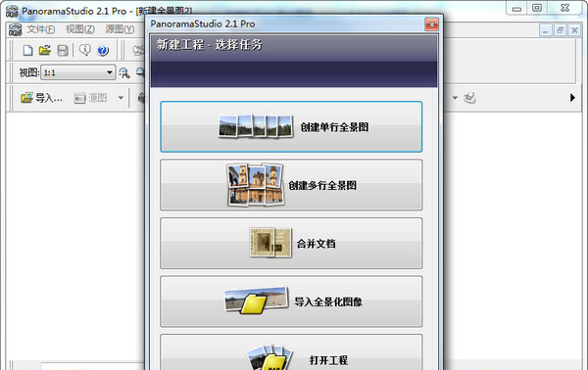The image size is (588, 370).
Task: Select the 合并文档 option
Action: [x=291, y=244]
